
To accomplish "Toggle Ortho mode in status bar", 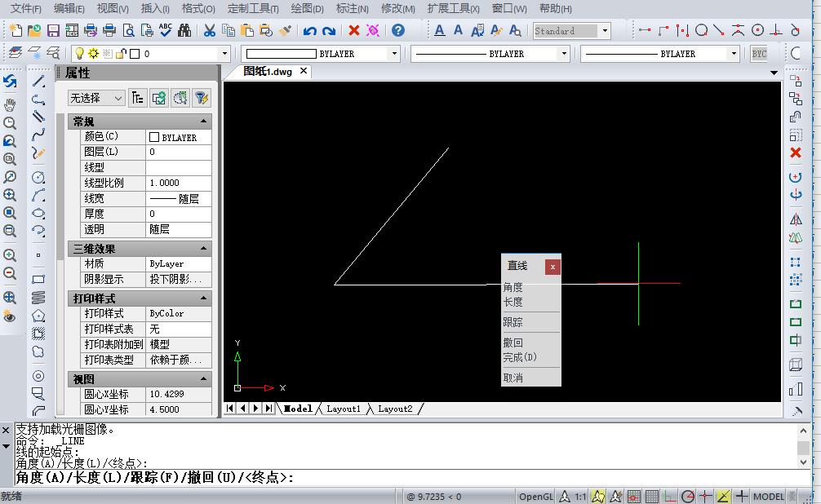I will click(x=670, y=496).
